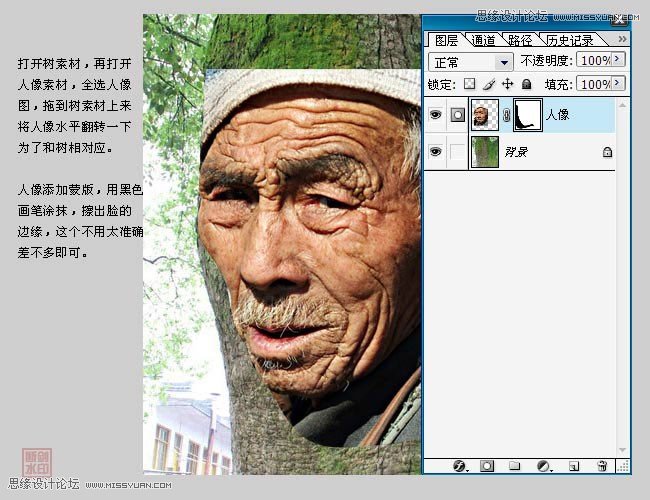Expand the 不透明度 opacity slider arrow
Screen dimensions: 650x500
click(x=617, y=60)
